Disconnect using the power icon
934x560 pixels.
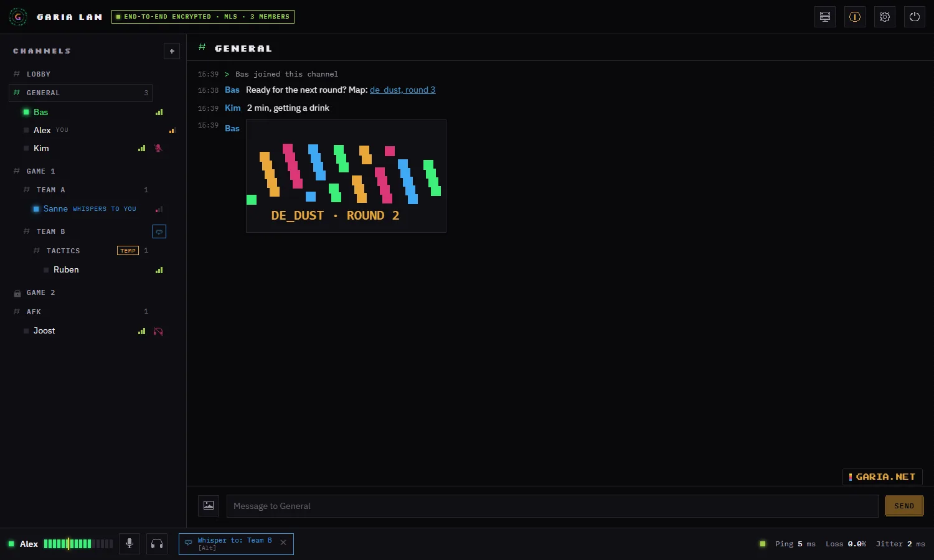(x=915, y=17)
